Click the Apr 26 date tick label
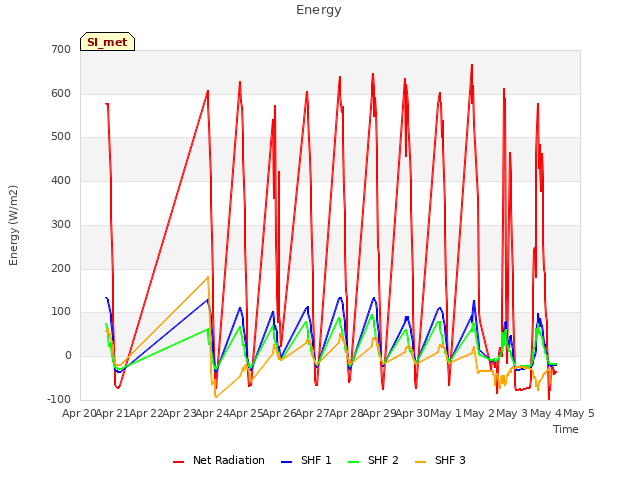640x480 pixels. [280, 413]
